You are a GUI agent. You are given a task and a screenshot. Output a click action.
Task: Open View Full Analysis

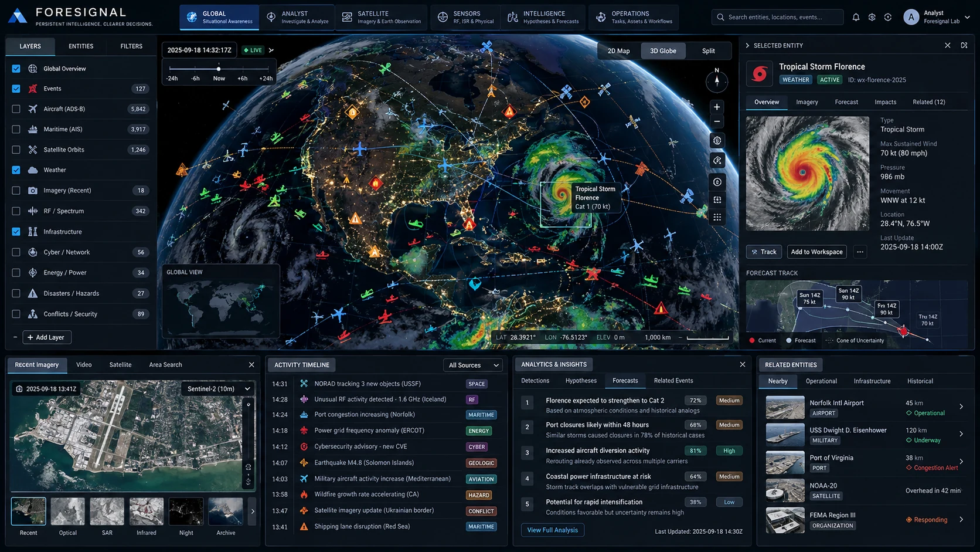[552, 530]
